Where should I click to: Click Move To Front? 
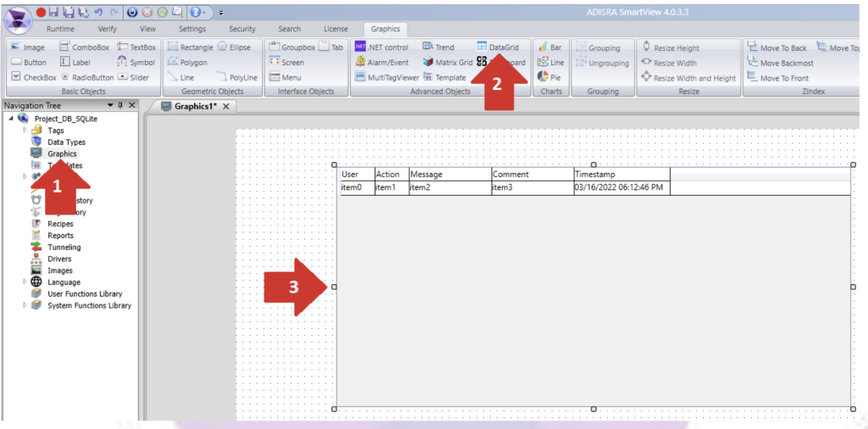(778, 78)
